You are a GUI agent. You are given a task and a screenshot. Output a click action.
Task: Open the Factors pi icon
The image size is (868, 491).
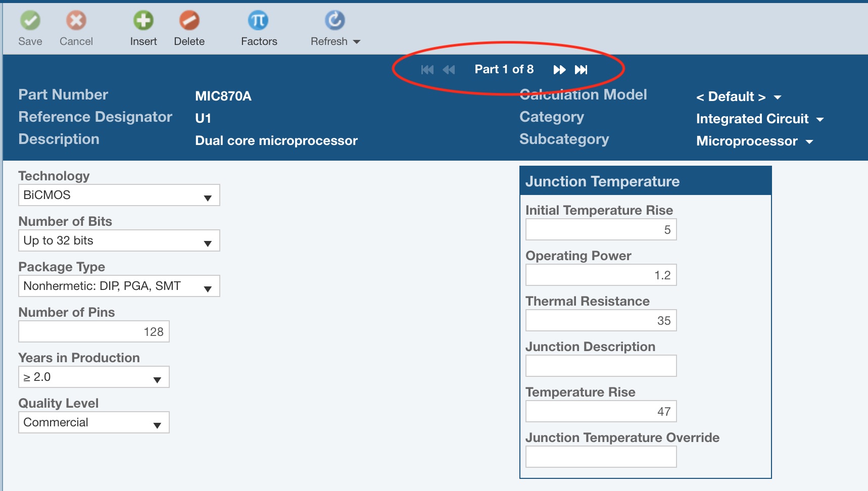point(258,21)
